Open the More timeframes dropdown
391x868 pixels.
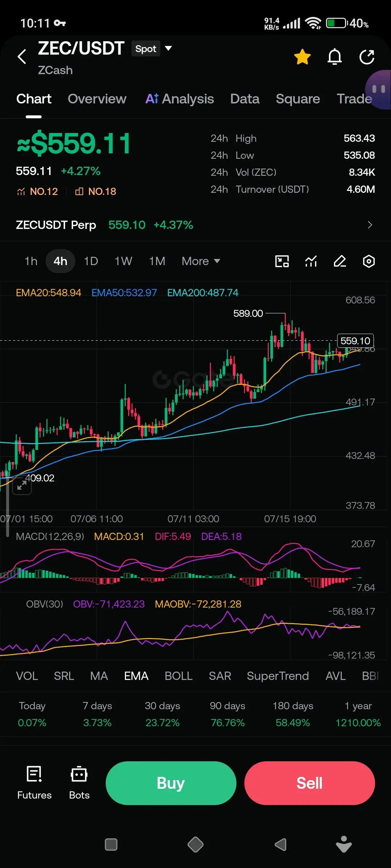click(201, 261)
